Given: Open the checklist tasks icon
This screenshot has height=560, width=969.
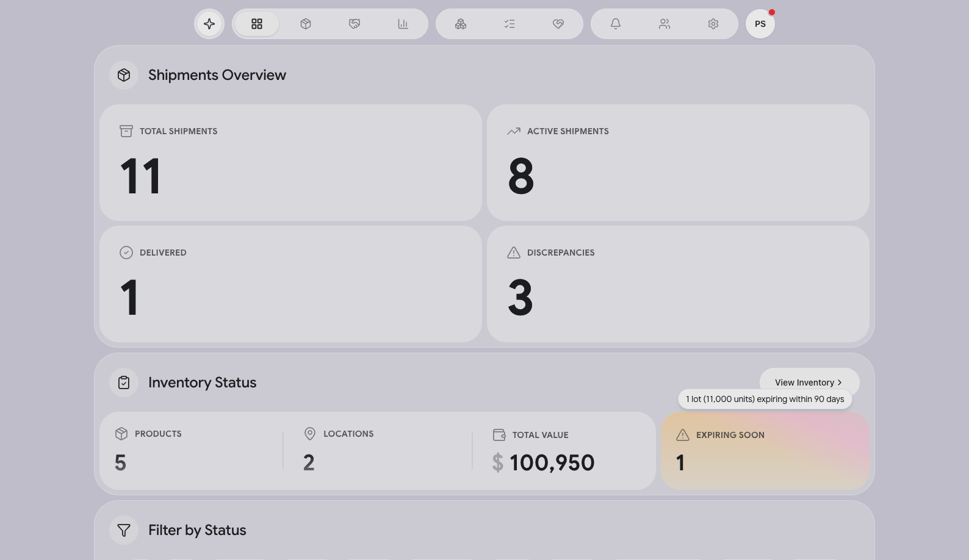Looking at the screenshot, I should 510,24.
